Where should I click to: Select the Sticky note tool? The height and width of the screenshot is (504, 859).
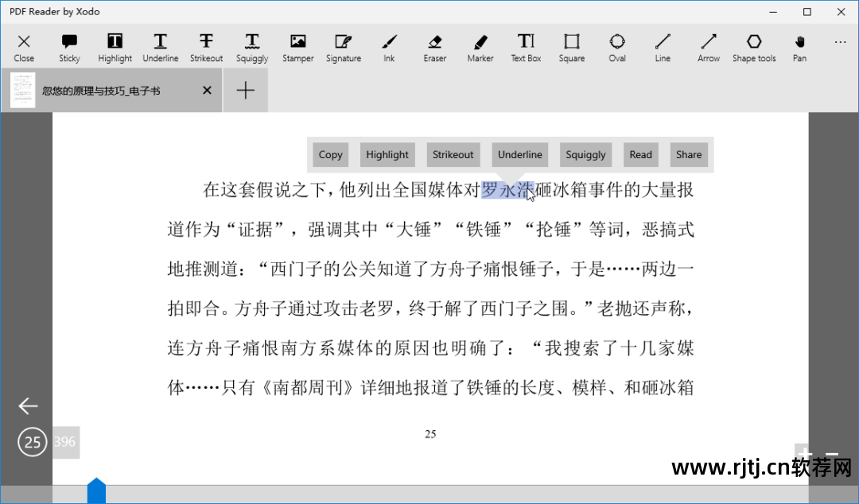(x=69, y=48)
